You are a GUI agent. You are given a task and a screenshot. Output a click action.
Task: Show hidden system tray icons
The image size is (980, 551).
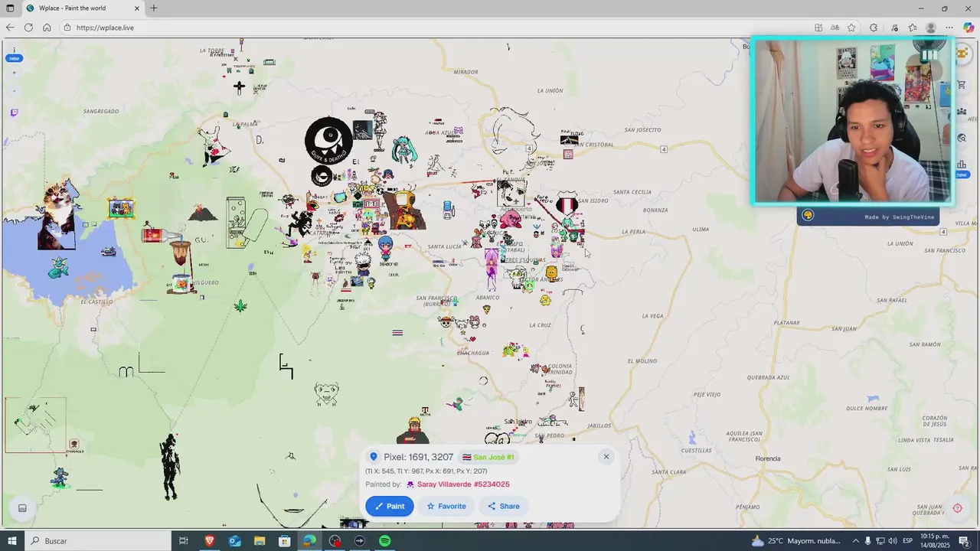[x=856, y=541]
